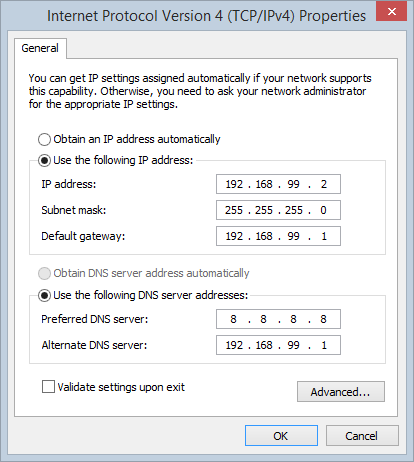Screen dimensions: 414x462
Task: Confirm settings with OK button
Action: pos(281,436)
